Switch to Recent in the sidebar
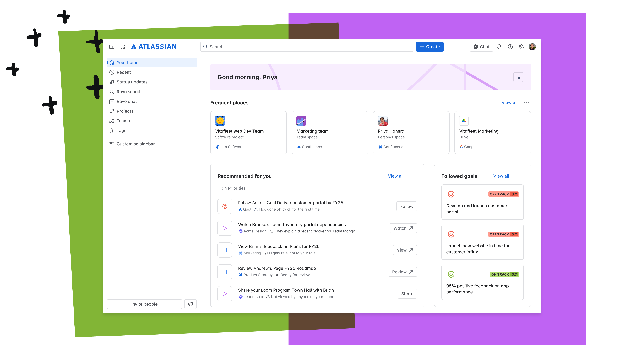This screenshot has height=352, width=644. click(x=123, y=72)
